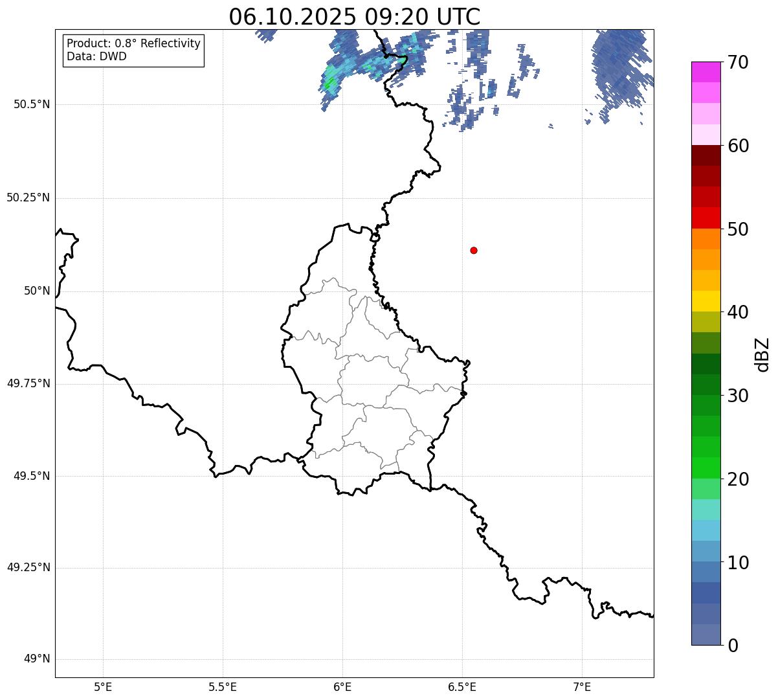Click the 7°E longitude label
778x700 pixels.
coord(582,686)
